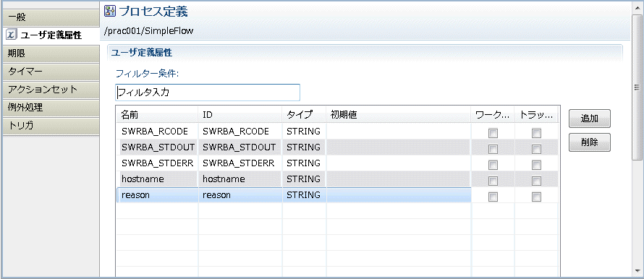Enable ワーク checkbox for reason row
The height and width of the screenshot is (279, 644).
[493, 197]
